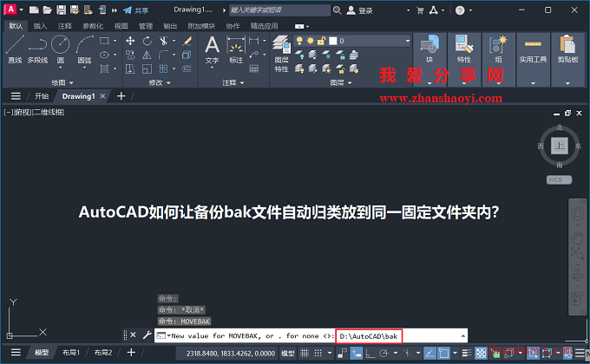Expand the Layers (图层) panel

[x=341, y=82]
